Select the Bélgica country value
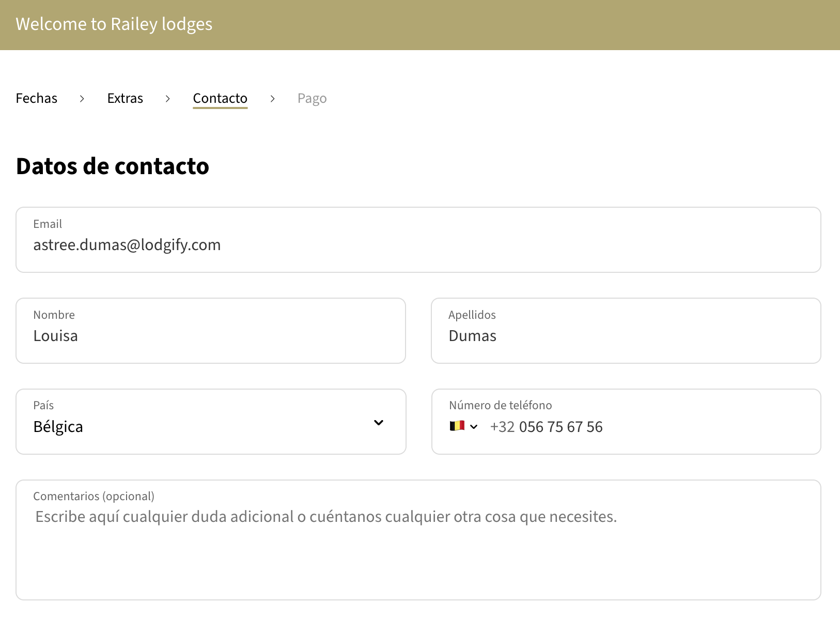Screen dimensions: 840x618 click(x=58, y=426)
